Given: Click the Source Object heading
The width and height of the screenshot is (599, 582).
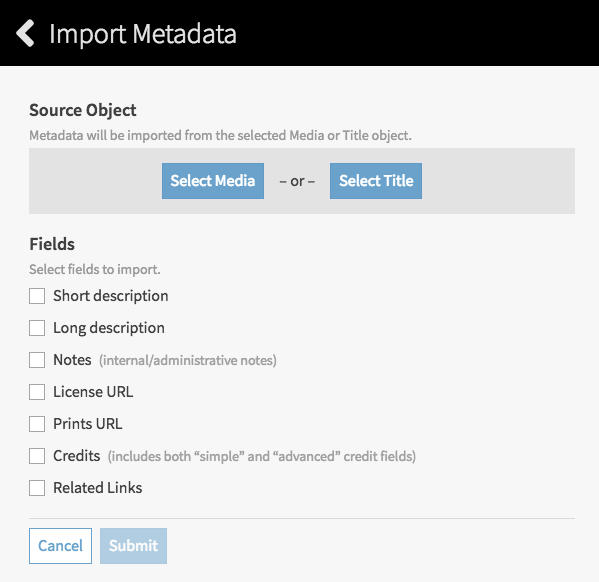Looking at the screenshot, I should [x=83, y=110].
